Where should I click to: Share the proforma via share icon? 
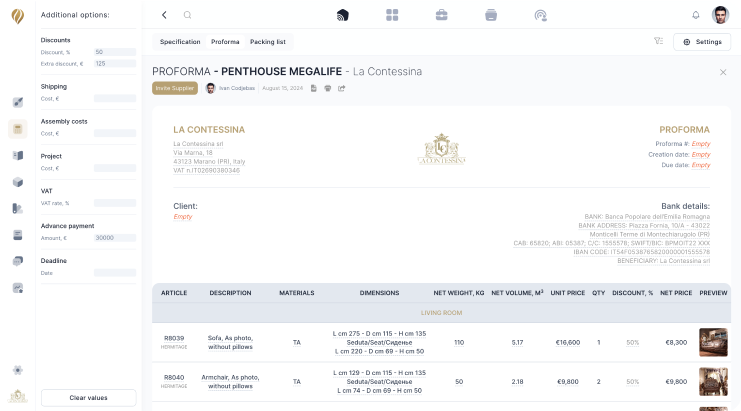tap(342, 88)
